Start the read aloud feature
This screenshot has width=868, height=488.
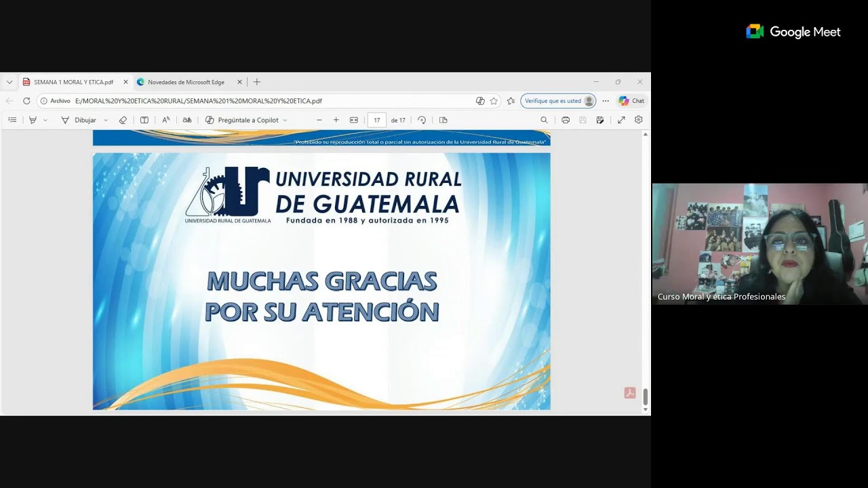(166, 120)
